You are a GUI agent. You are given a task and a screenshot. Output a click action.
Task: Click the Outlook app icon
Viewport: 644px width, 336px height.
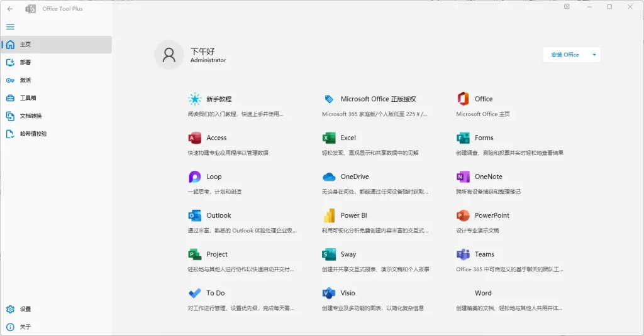click(x=195, y=215)
